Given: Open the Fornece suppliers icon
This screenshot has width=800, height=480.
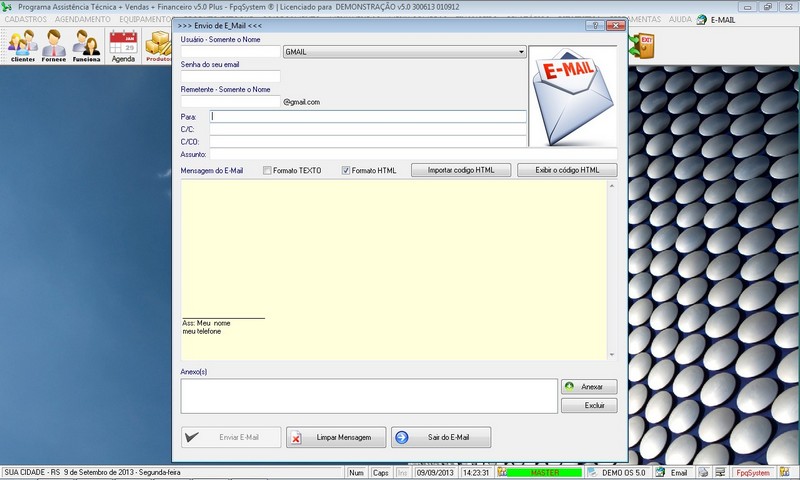Looking at the screenshot, I should [54, 45].
